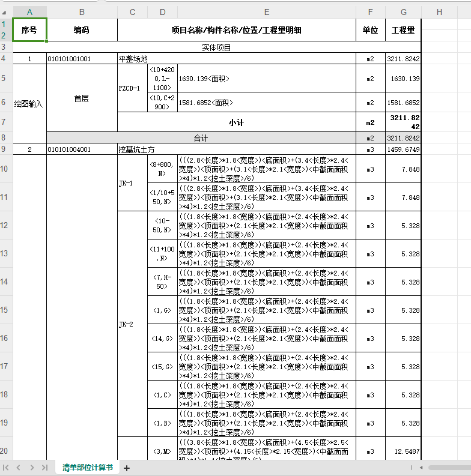
Task: Select column G header
Action: tap(403, 12)
